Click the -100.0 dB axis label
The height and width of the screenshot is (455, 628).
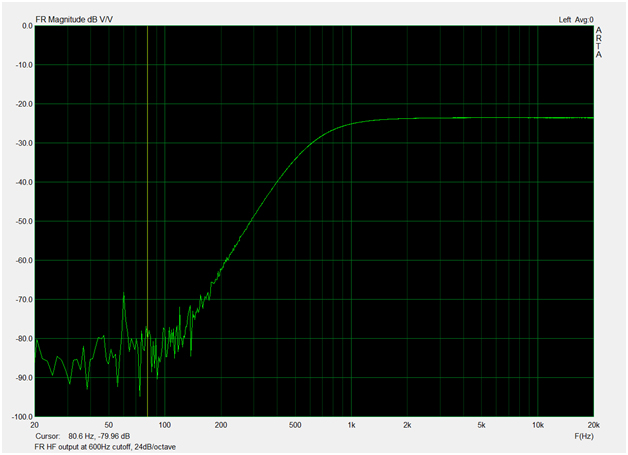coord(20,417)
